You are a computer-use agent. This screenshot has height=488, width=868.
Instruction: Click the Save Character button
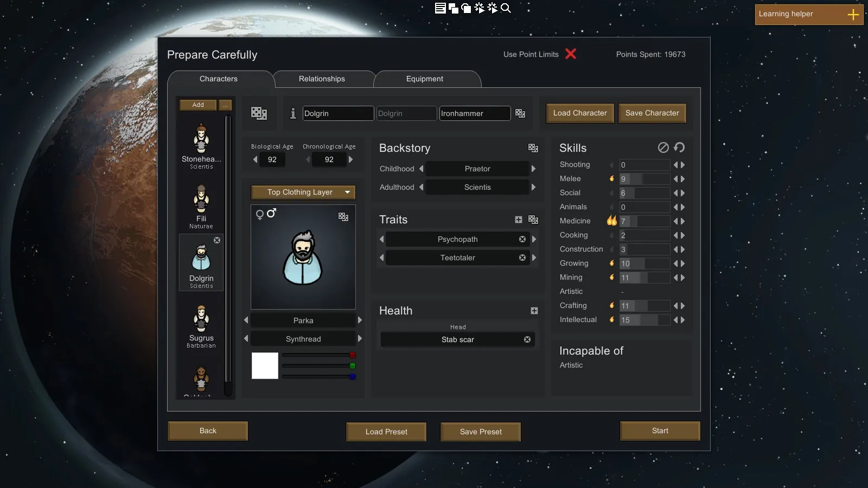(652, 113)
